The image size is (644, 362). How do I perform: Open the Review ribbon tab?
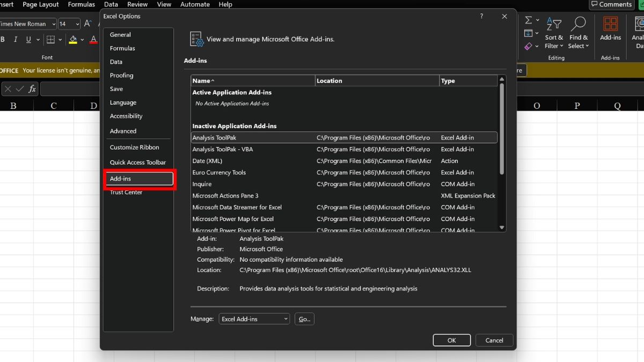[137, 4]
